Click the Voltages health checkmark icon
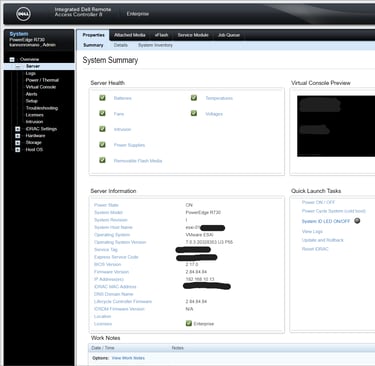Image resolution: width=375 pixels, height=366 pixels. click(194, 113)
